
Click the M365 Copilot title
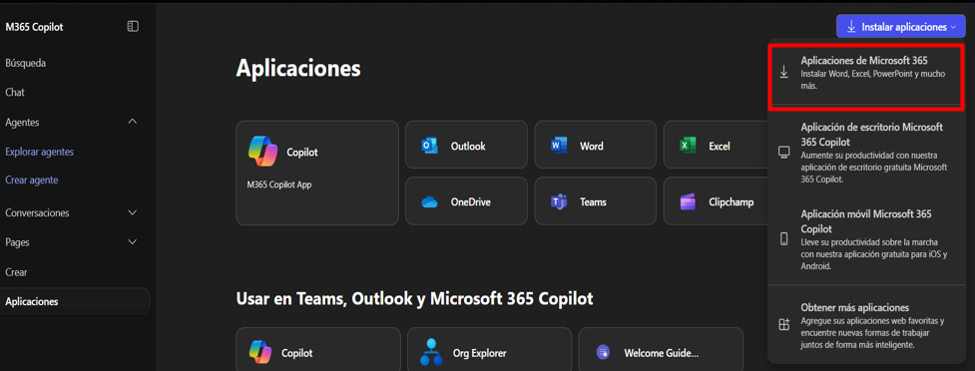click(x=34, y=27)
